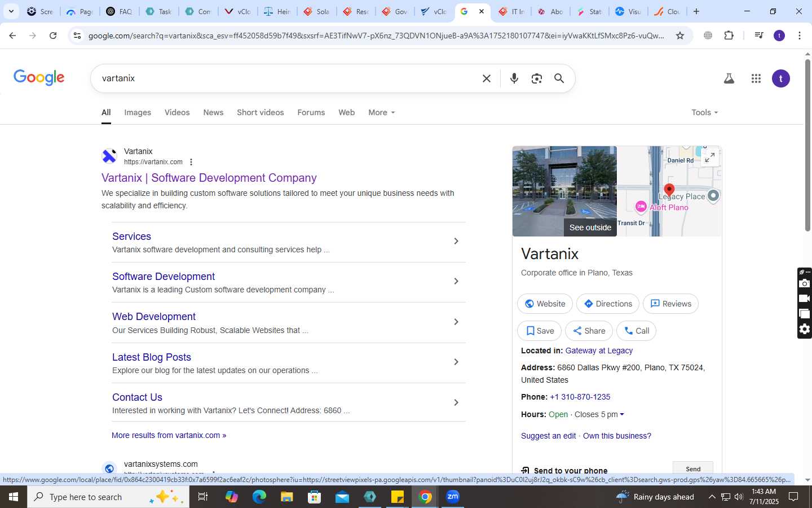Open See outside street view thumbnail
This screenshot has height=508, width=812.
(x=564, y=191)
